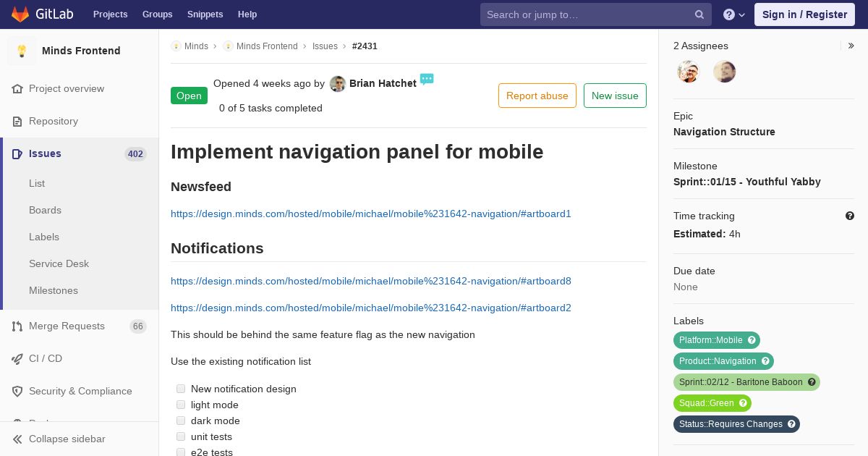Click the Collapse sidebar double-chevron icon
Viewport: 868px width, 456px height.
point(17,439)
